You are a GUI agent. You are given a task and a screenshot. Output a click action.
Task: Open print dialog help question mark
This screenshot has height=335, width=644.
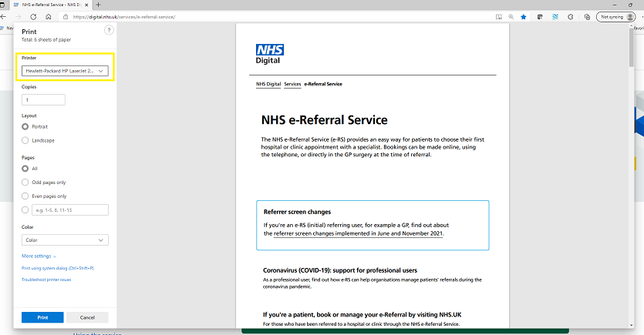[109, 30]
